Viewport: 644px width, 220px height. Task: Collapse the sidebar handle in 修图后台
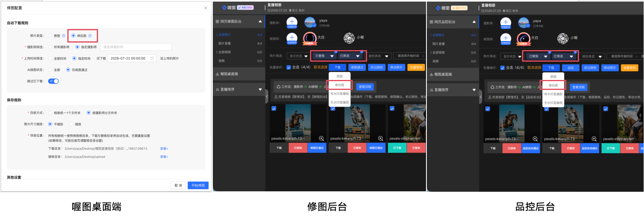point(267,97)
